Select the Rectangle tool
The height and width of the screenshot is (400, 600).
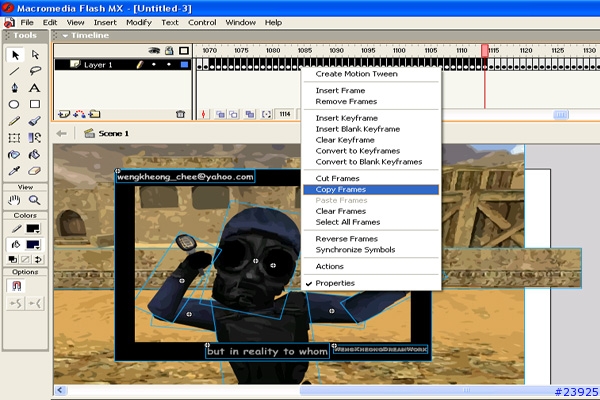(x=35, y=104)
